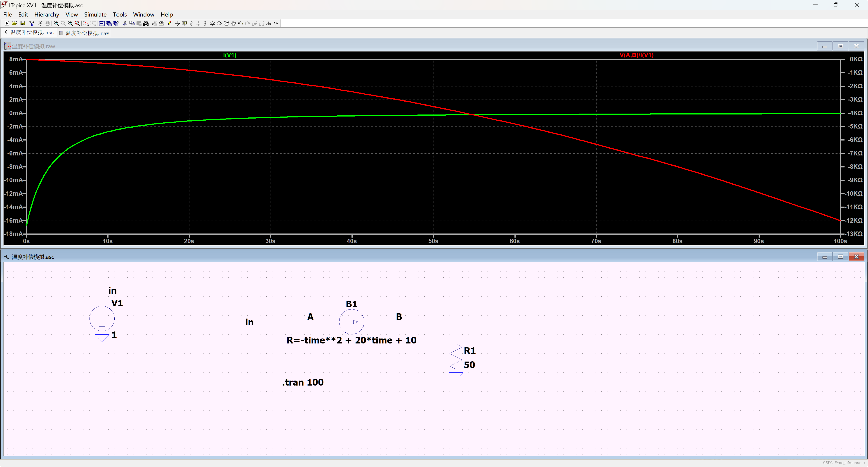Click the I(V1) trace label
868x467 pixels.
click(x=229, y=55)
